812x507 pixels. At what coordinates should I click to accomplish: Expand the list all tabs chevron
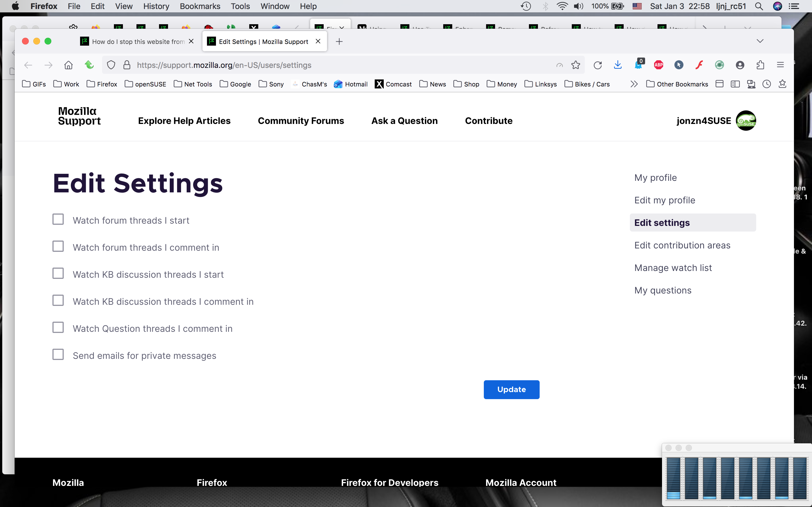pos(760,41)
